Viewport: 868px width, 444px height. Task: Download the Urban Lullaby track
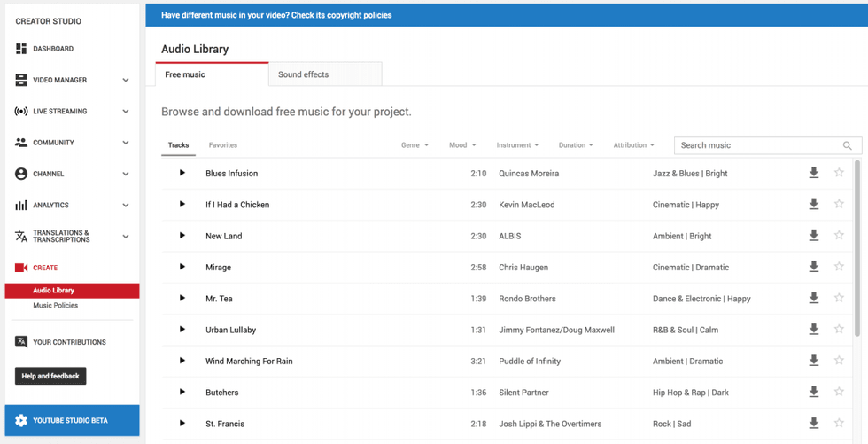coord(813,330)
